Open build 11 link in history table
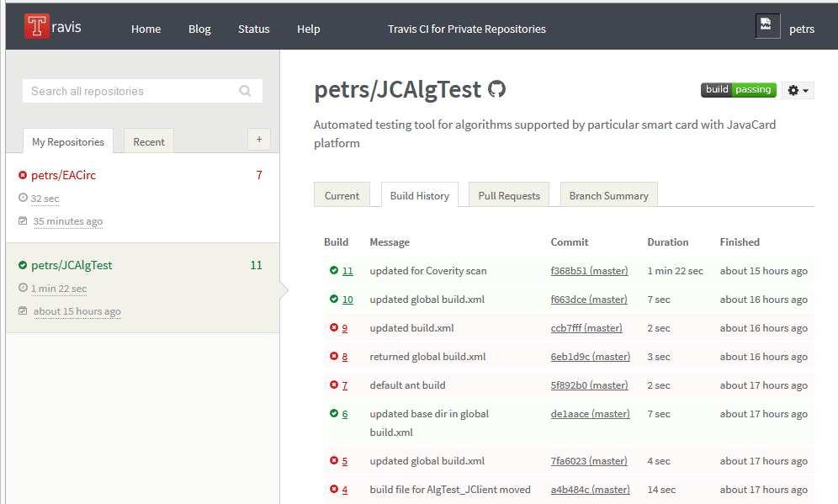 pos(347,271)
